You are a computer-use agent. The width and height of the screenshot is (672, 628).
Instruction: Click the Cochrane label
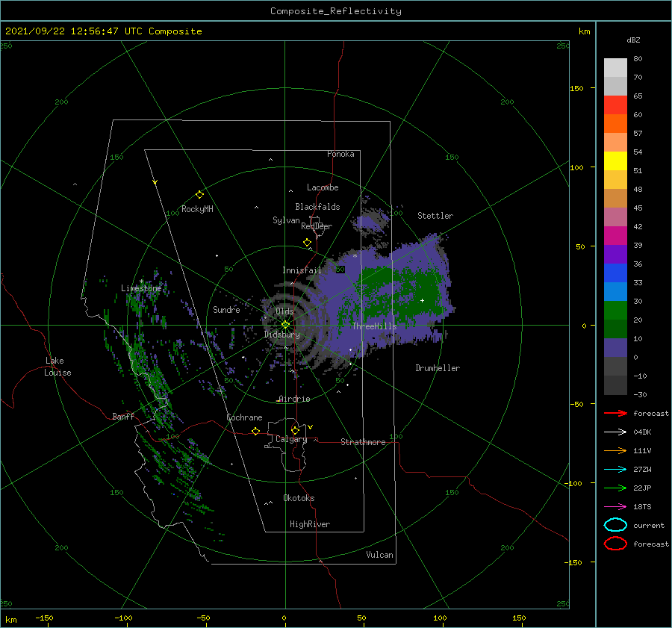point(244,417)
